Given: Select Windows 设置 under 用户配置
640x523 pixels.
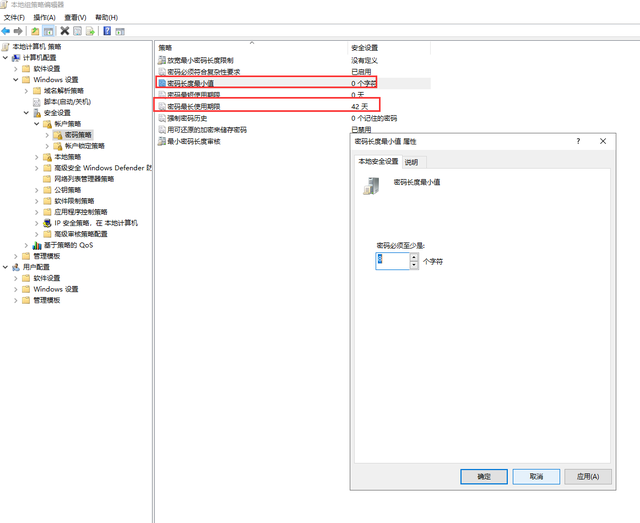Looking at the screenshot, I should click(x=56, y=289).
